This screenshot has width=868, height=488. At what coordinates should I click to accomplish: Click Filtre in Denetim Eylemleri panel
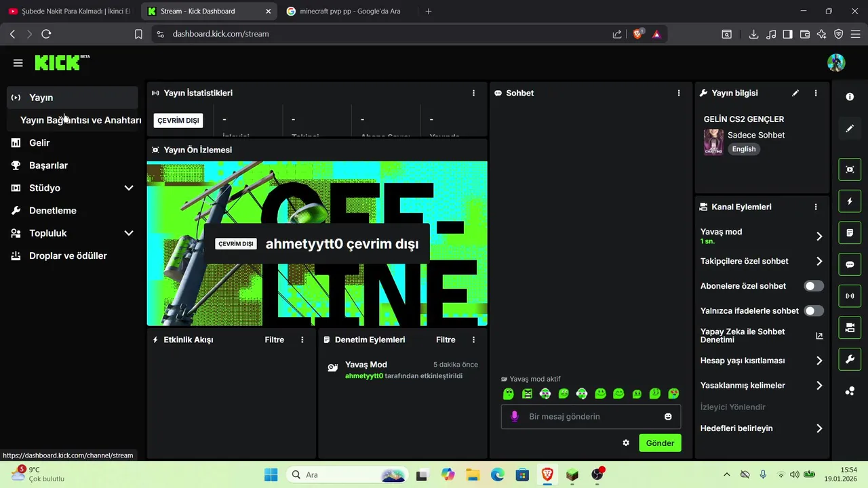pos(446,340)
